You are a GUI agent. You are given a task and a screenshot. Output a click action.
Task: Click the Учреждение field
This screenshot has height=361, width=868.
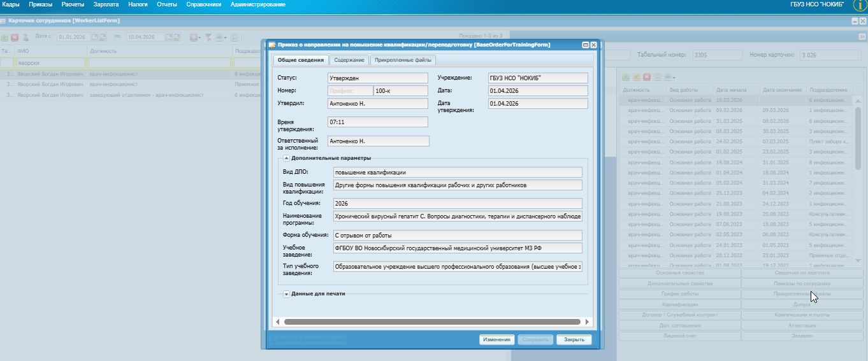coord(537,78)
